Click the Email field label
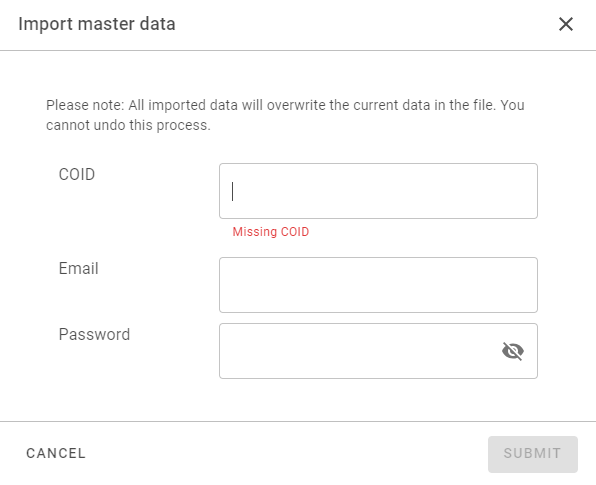Viewport: 596px width, 485px height. point(78,268)
